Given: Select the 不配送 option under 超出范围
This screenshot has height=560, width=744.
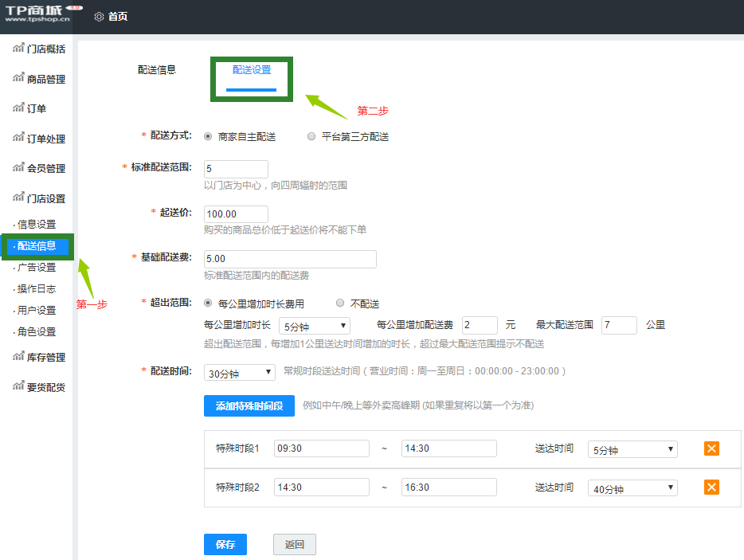Looking at the screenshot, I should click(x=340, y=302).
